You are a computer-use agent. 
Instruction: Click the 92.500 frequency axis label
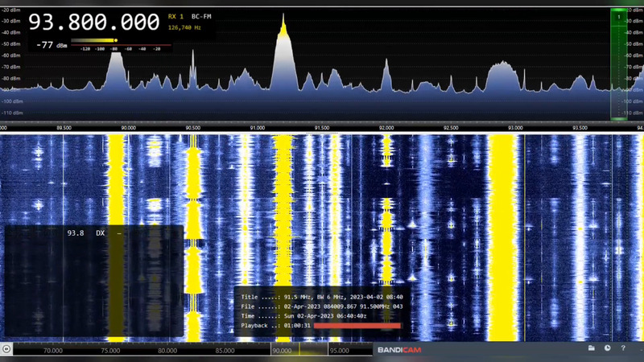tap(451, 128)
